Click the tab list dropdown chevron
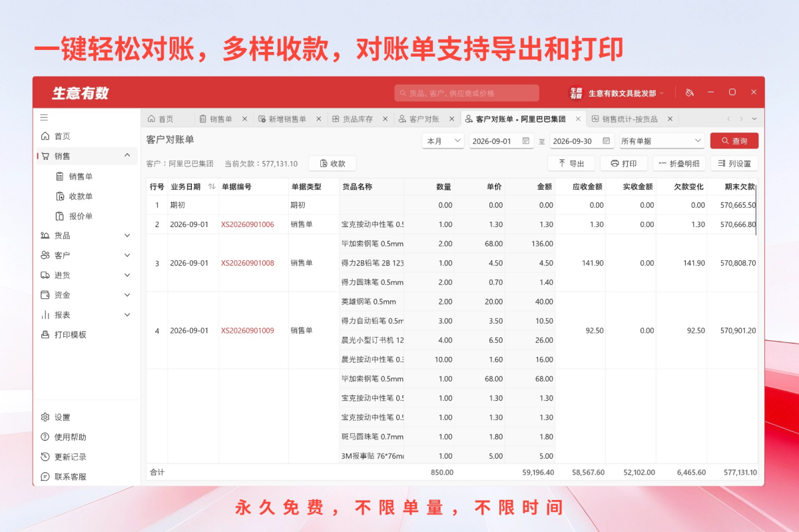This screenshot has height=532, width=799. (754, 119)
